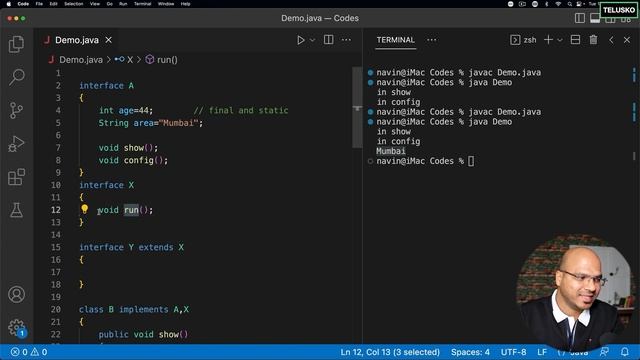Select the zsh terminal profile

pos(523,40)
